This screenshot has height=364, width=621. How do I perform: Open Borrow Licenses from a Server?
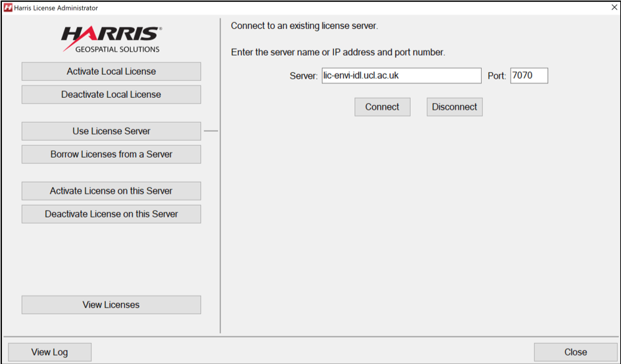point(111,154)
